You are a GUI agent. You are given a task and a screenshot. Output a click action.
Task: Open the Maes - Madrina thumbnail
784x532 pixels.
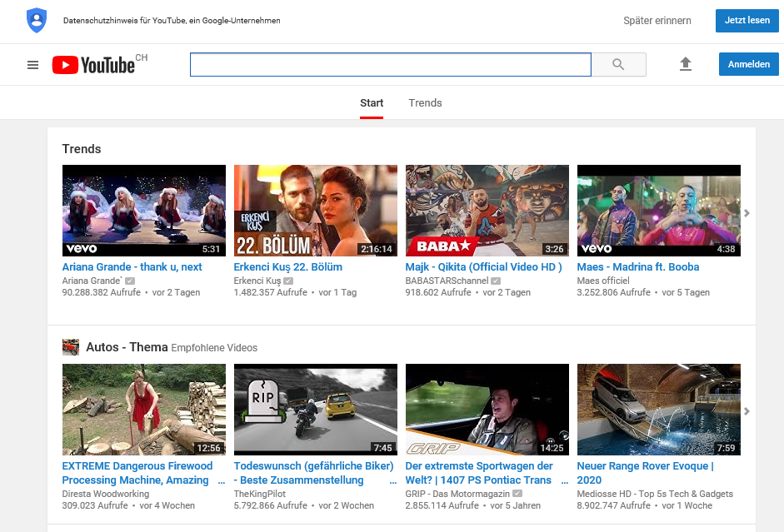coord(658,211)
